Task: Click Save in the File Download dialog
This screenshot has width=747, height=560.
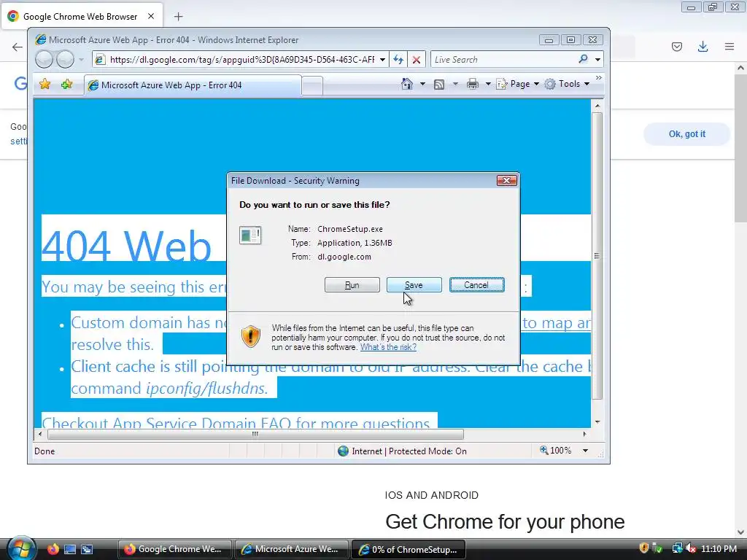Action: pos(414,285)
